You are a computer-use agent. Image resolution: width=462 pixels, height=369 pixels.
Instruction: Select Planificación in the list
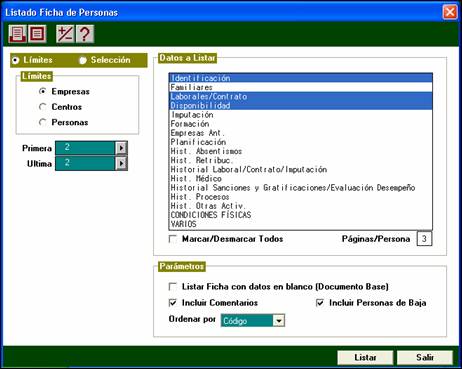[301, 142]
